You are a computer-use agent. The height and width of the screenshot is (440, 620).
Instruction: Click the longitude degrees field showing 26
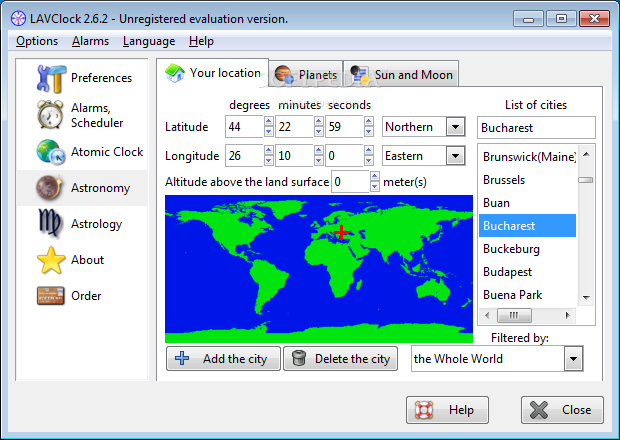click(244, 155)
